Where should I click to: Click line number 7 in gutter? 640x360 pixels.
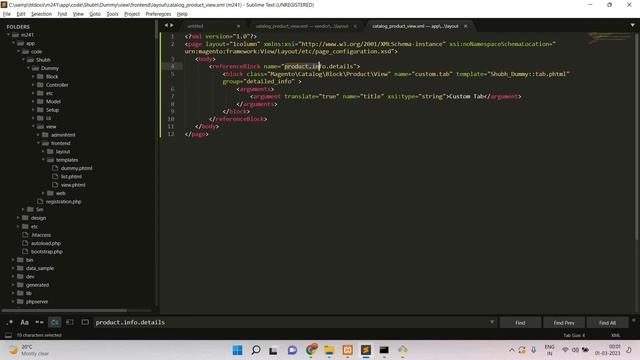pos(172,96)
